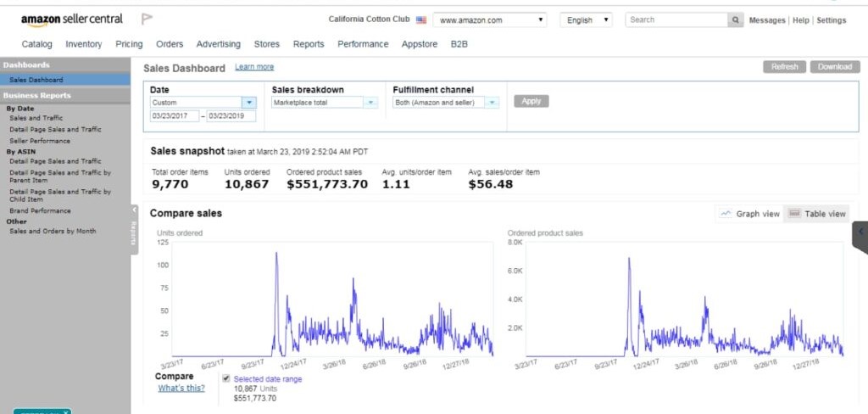Open the Catalog menu
868x414 pixels.
point(37,44)
